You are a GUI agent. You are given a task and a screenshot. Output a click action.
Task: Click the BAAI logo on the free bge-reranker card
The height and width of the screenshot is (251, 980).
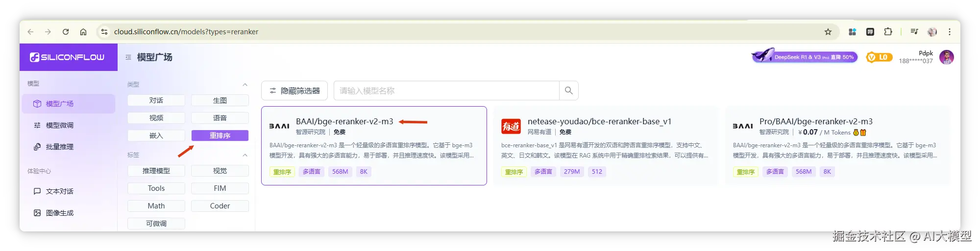pyautogui.click(x=279, y=126)
